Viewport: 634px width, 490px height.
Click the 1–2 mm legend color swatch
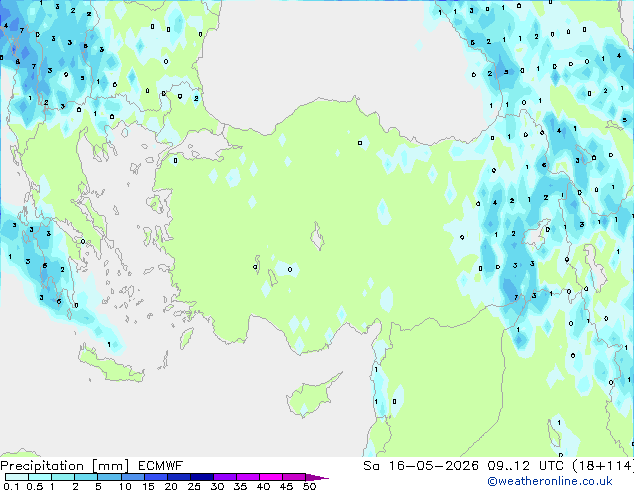click(63, 477)
